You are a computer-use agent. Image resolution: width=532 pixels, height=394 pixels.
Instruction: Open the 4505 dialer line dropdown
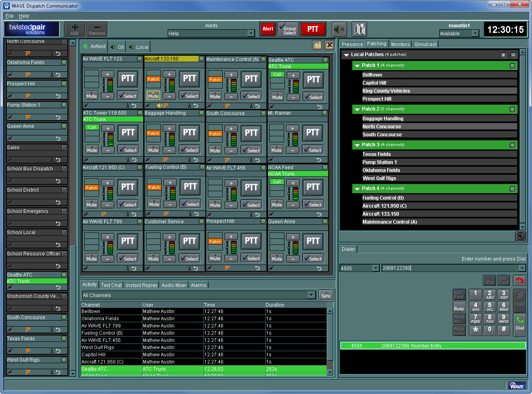(376, 268)
